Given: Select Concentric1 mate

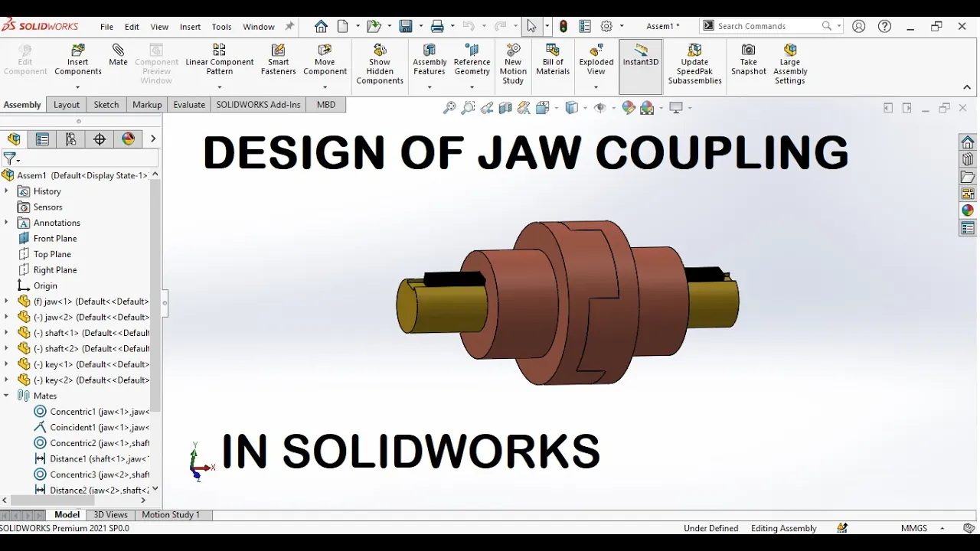Looking at the screenshot, I should pyautogui.click(x=92, y=412).
